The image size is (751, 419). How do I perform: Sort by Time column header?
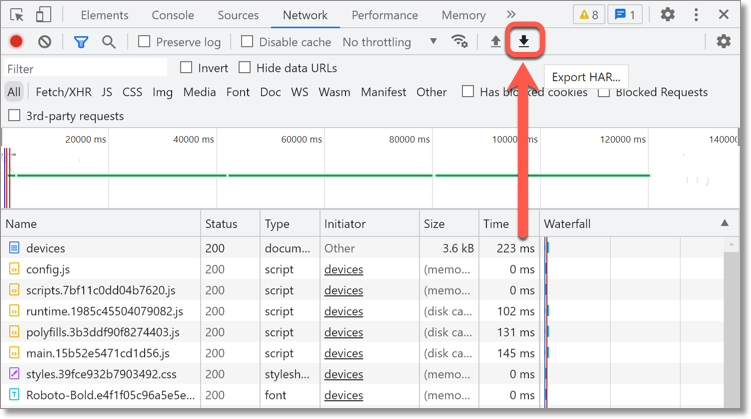509,224
